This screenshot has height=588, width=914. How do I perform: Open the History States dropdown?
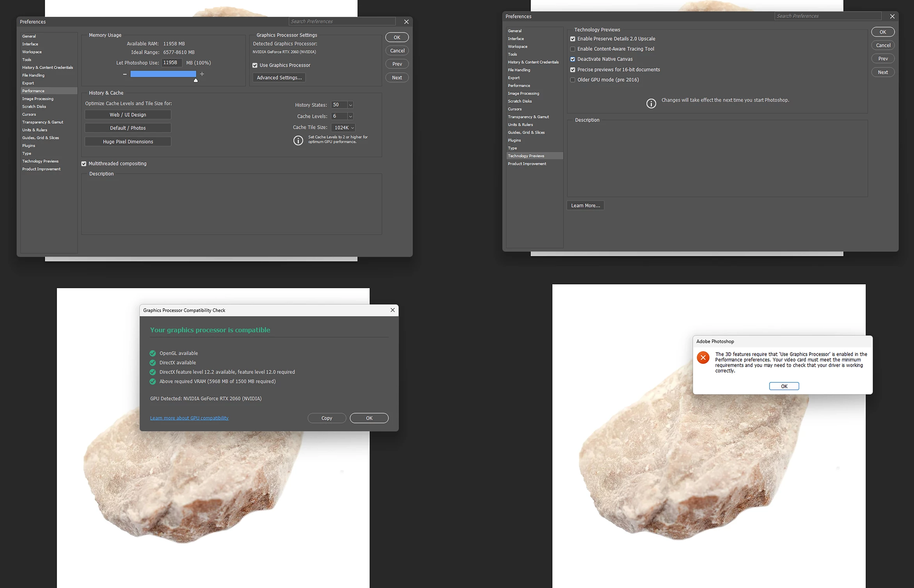(350, 105)
